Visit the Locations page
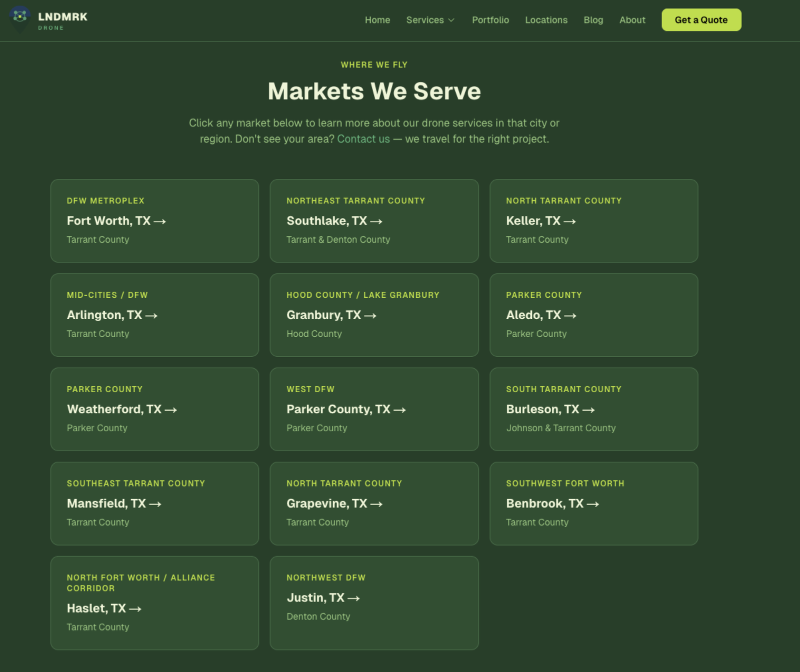Image resolution: width=800 pixels, height=672 pixels. pyautogui.click(x=546, y=20)
